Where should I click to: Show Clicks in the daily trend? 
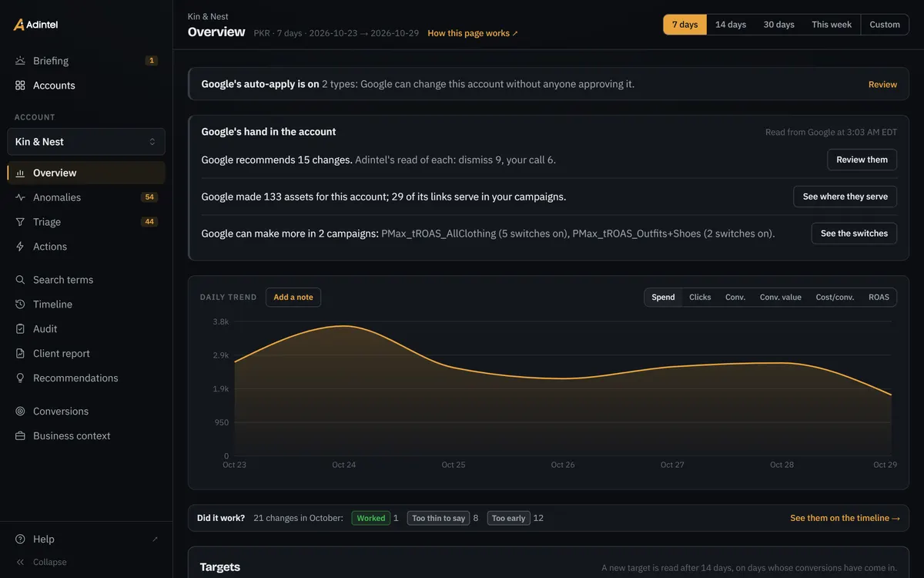(700, 297)
